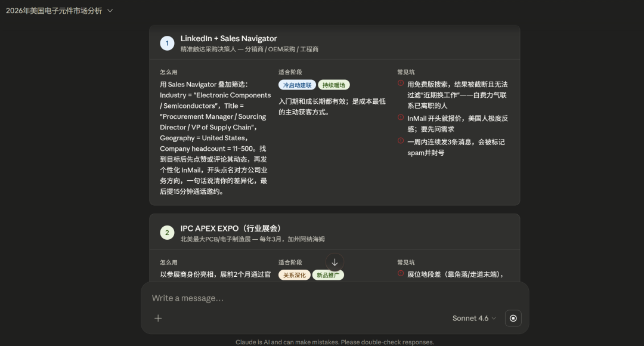
Task: Open the Sonnet 4.6 model selector
Action: coord(474,318)
